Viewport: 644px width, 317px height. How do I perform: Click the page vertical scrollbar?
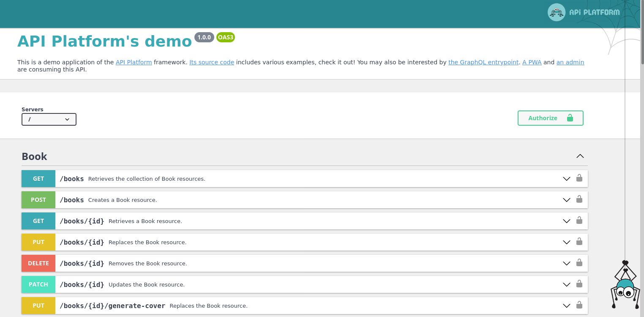tap(642, 169)
